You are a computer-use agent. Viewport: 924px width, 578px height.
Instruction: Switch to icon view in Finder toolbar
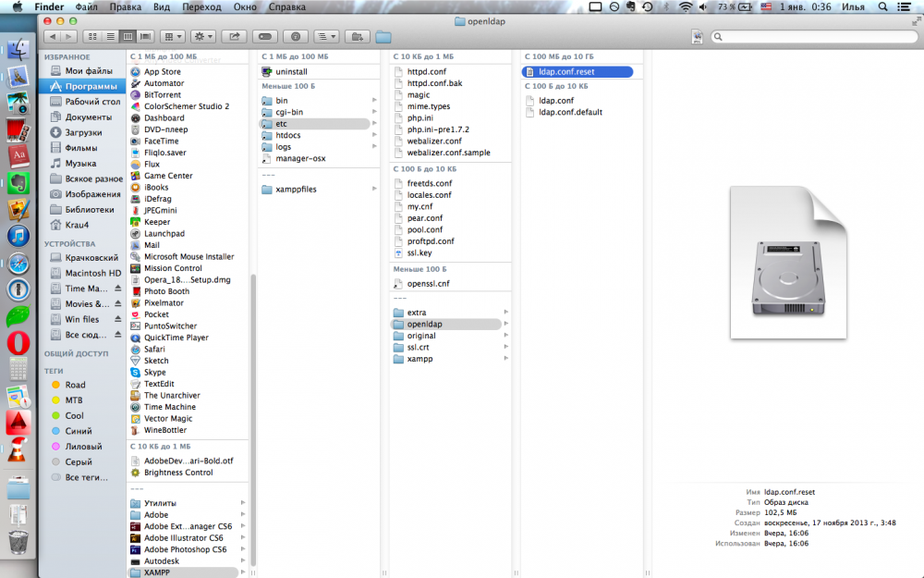tap(91, 37)
